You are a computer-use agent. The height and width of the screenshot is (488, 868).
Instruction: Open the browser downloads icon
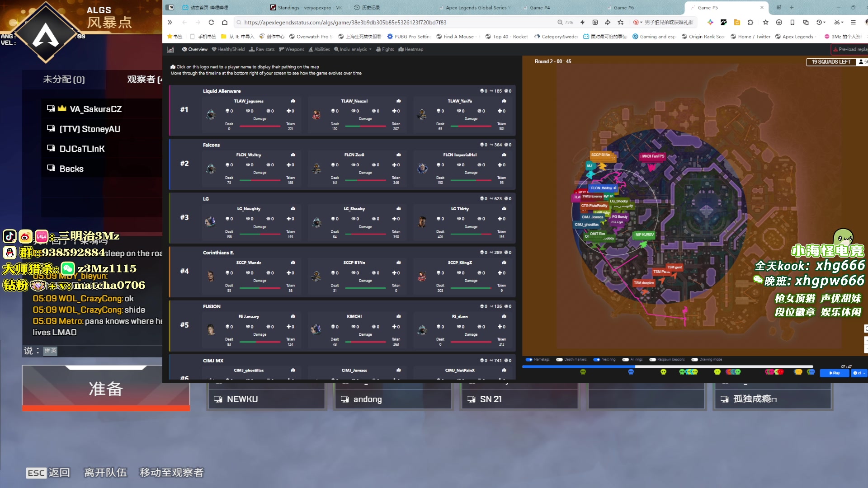click(779, 22)
